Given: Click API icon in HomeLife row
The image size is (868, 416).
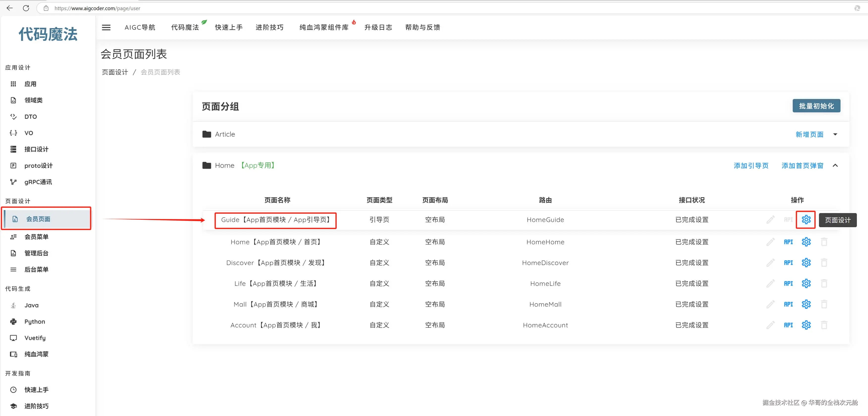Looking at the screenshot, I should [x=788, y=283].
